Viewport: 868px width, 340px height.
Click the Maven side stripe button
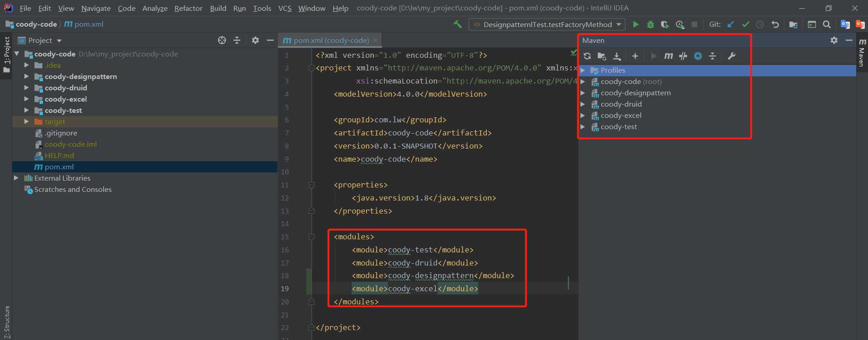862,53
